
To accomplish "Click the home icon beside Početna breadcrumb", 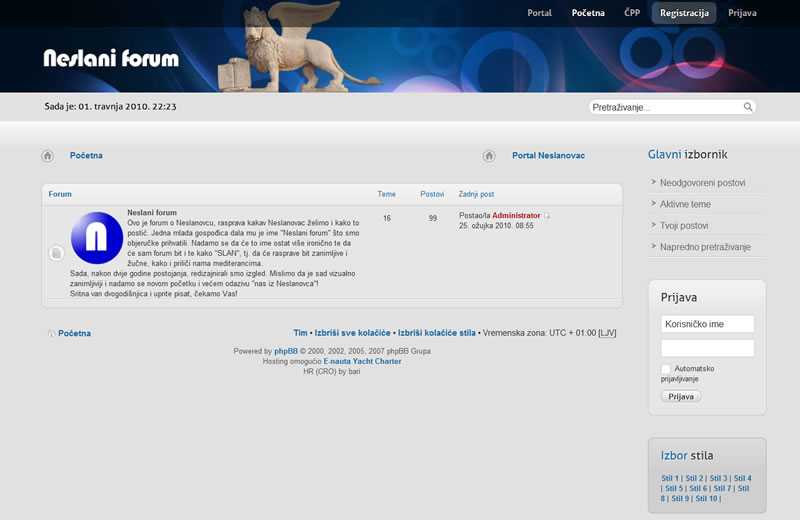I will 47,156.
